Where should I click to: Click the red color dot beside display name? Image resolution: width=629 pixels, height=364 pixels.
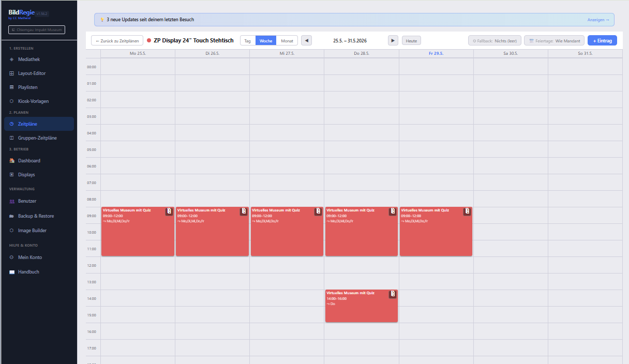149,40
